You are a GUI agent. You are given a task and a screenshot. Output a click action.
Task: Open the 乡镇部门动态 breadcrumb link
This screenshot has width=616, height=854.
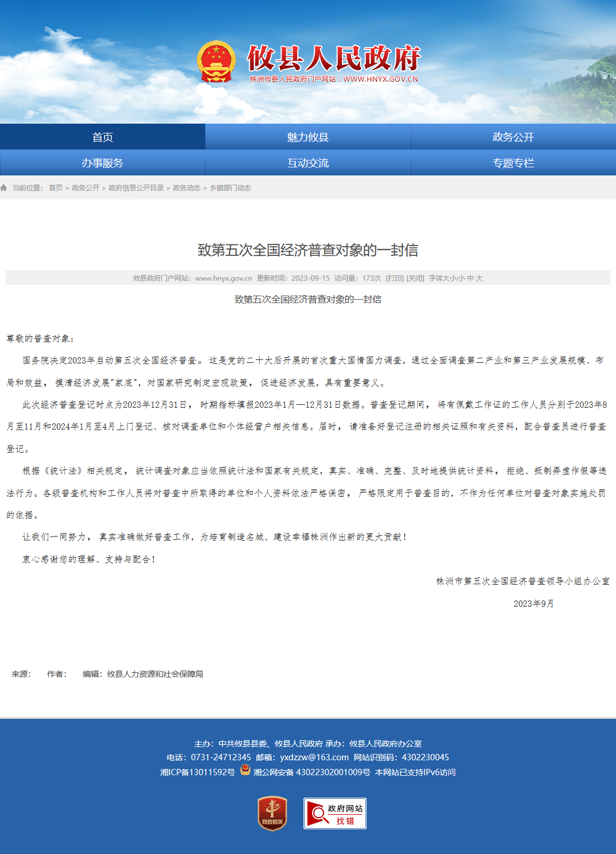[x=230, y=188]
